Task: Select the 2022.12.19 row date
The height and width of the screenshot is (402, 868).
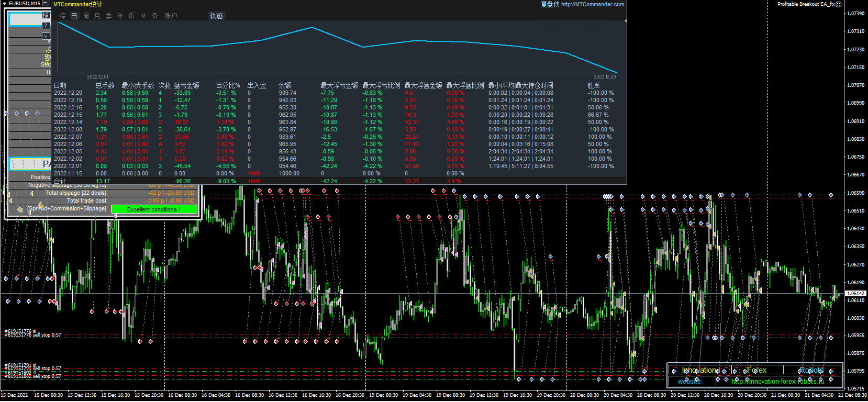Action: 68,100
